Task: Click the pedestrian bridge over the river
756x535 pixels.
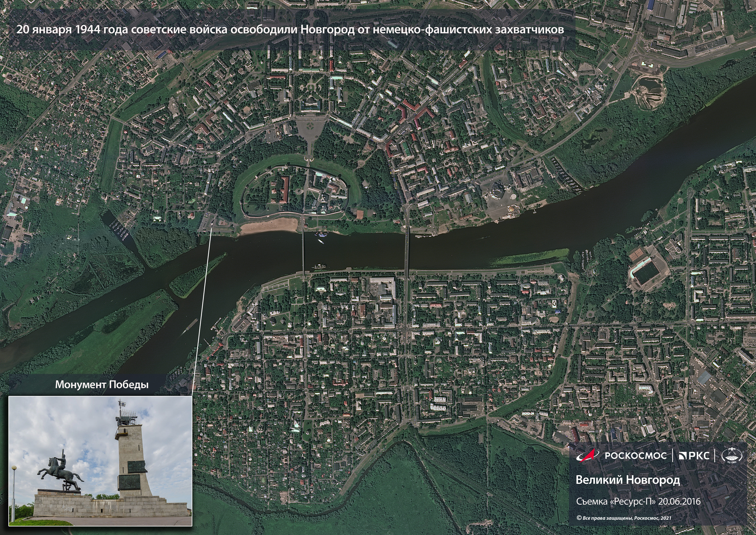Action: click(303, 250)
